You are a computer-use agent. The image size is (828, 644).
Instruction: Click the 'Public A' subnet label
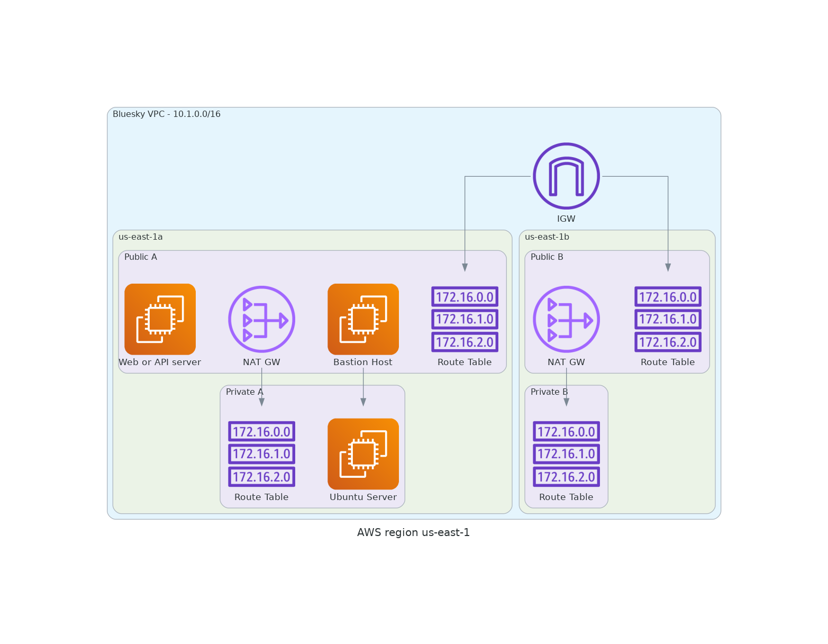pyautogui.click(x=141, y=257)
